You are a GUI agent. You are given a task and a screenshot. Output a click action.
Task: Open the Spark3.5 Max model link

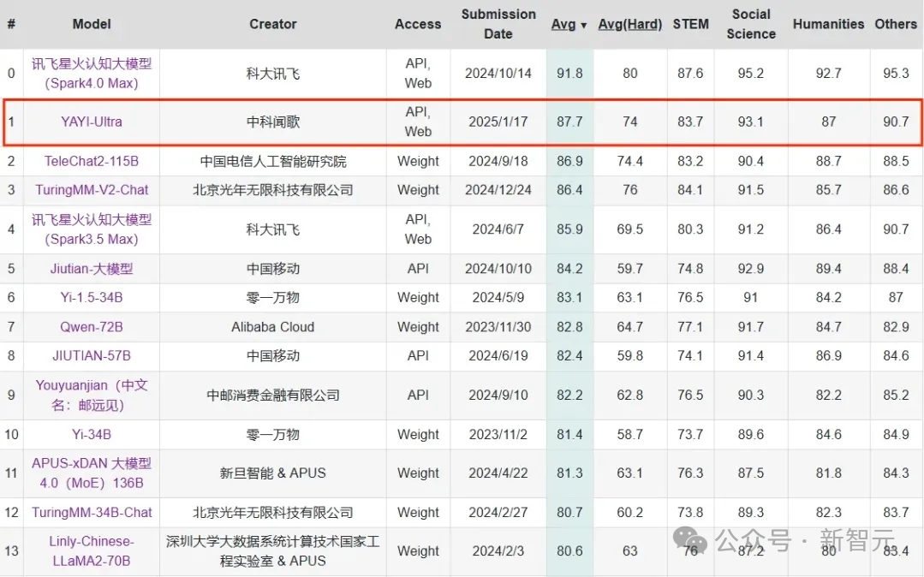(x=92, y=229)
